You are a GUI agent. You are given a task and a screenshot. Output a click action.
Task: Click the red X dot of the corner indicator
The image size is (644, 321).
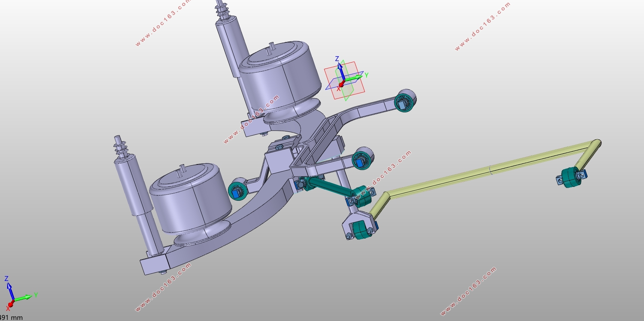(10, 304)
